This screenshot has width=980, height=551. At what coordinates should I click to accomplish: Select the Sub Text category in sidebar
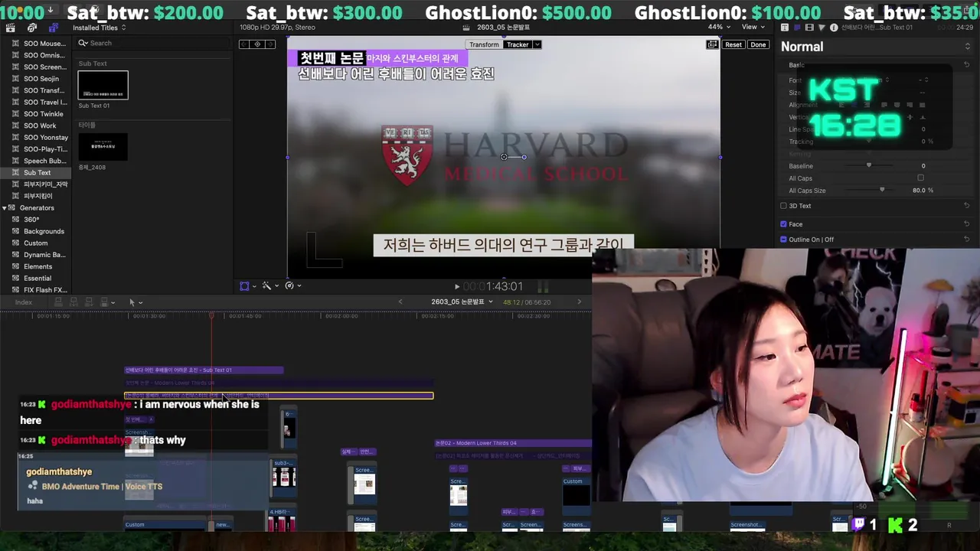click(37, 173)
